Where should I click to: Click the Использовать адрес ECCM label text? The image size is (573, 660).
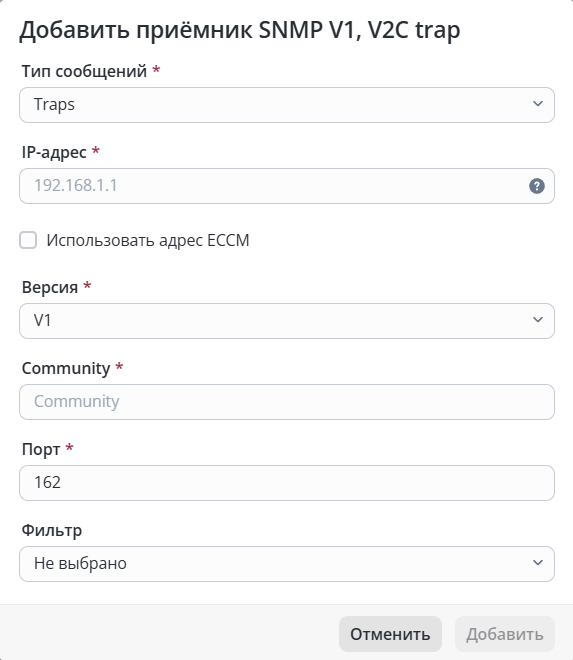148,240
